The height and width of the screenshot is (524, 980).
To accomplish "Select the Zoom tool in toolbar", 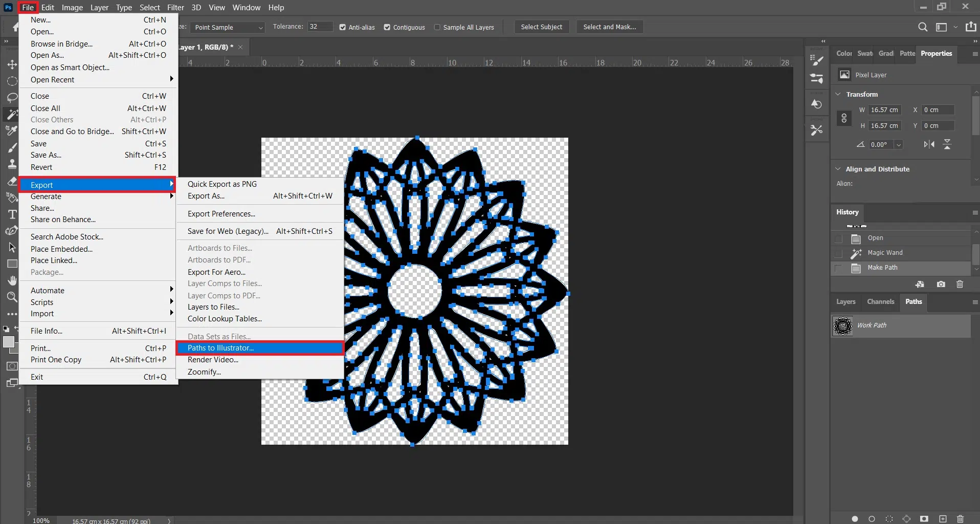I will 12,297.
